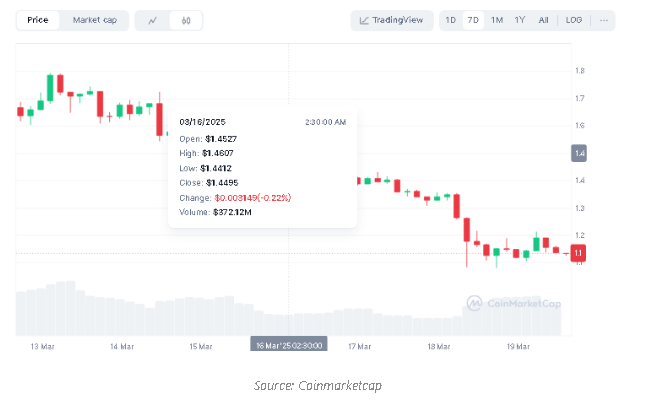Click the gray 1.4 crosshair price marker
654x416 pixels.
579,153
